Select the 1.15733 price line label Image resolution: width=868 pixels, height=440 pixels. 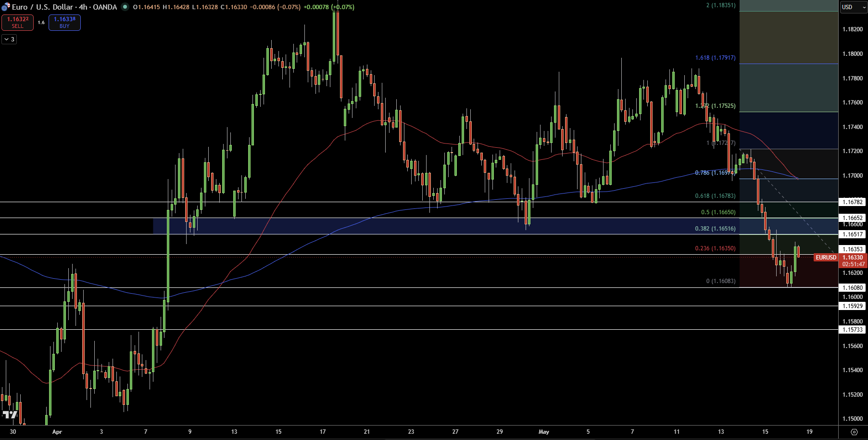click(853, 330)
